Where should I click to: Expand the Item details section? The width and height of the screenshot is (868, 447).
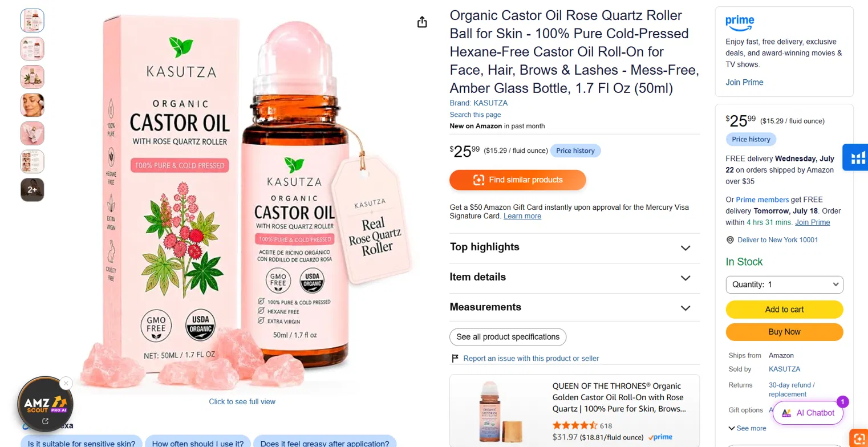(574, 278)
